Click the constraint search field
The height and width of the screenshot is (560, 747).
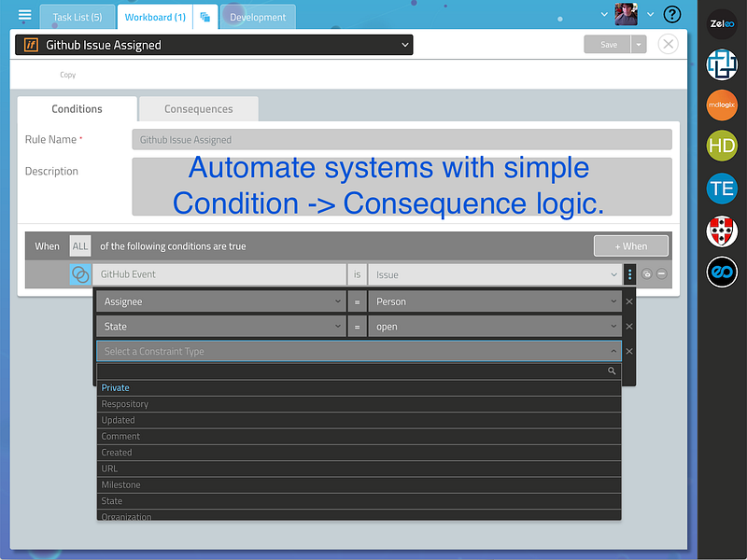coord(359,371)
